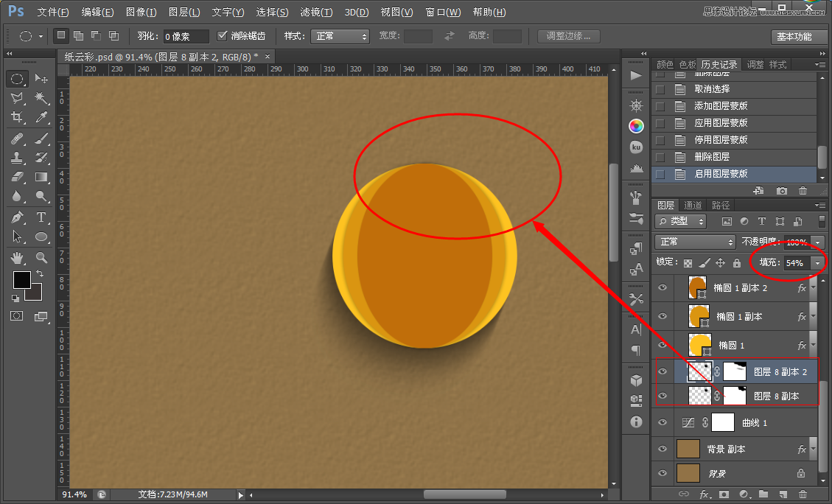Image resolution: width=832 pixels, height=504 pixels.
Task: Swap foreground and background colors
Action: coord(40,273)
